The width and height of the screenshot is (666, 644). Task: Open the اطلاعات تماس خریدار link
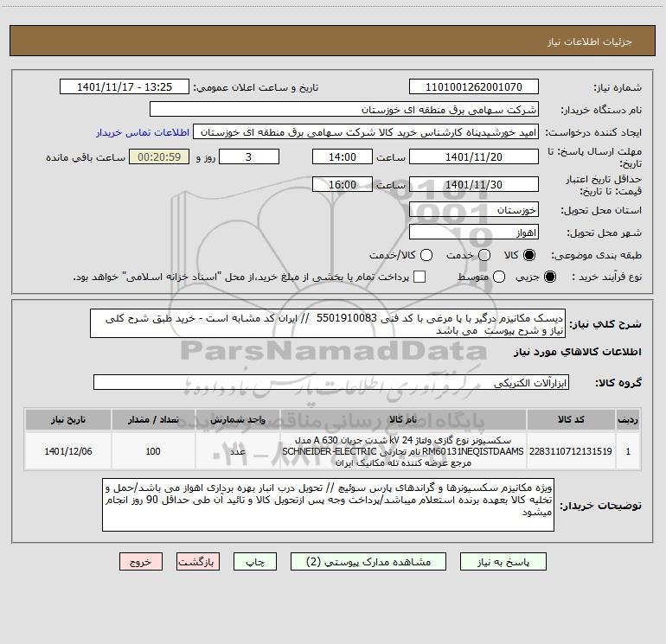143,132
